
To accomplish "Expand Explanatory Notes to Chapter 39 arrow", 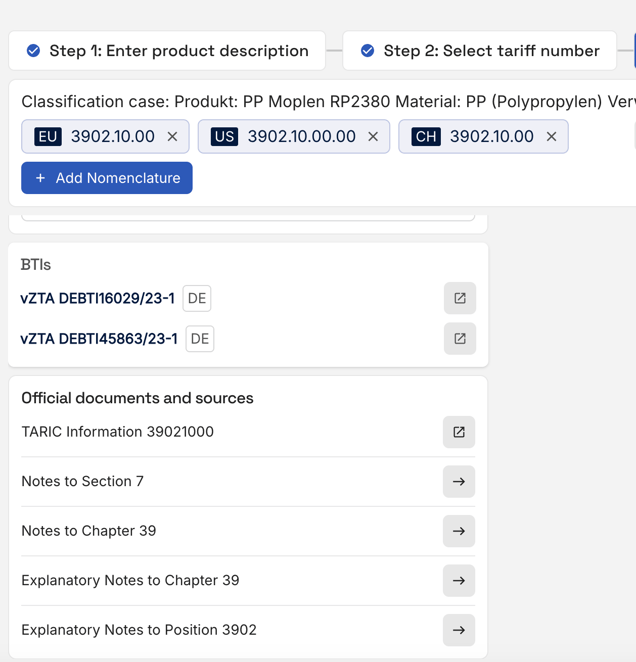I will point(459,581).
